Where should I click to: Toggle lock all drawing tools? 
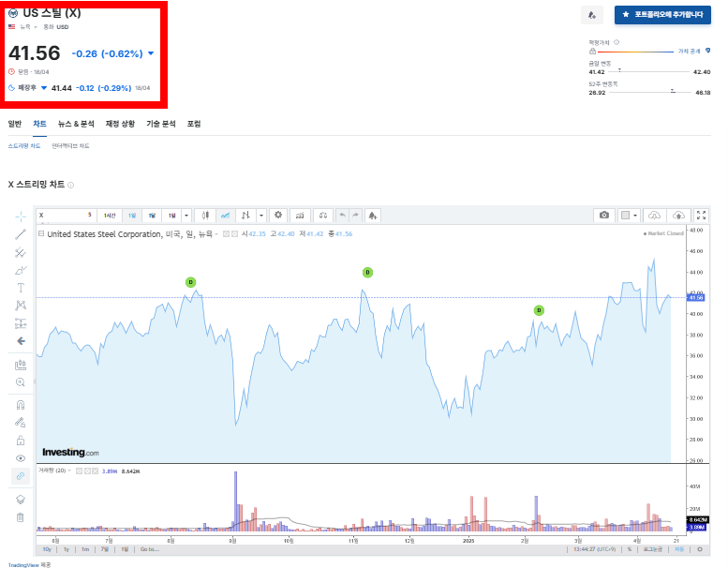[x=21, y=440]
